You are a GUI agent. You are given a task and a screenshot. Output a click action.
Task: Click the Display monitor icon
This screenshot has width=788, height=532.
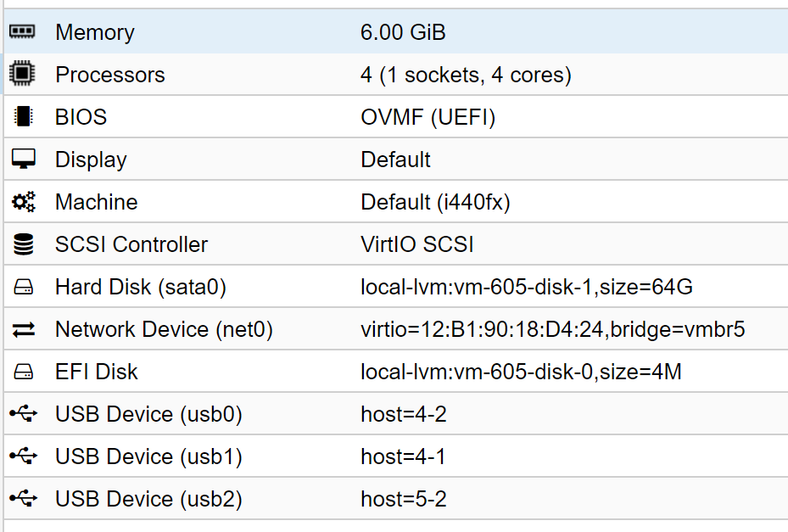[x=23, y=159]
